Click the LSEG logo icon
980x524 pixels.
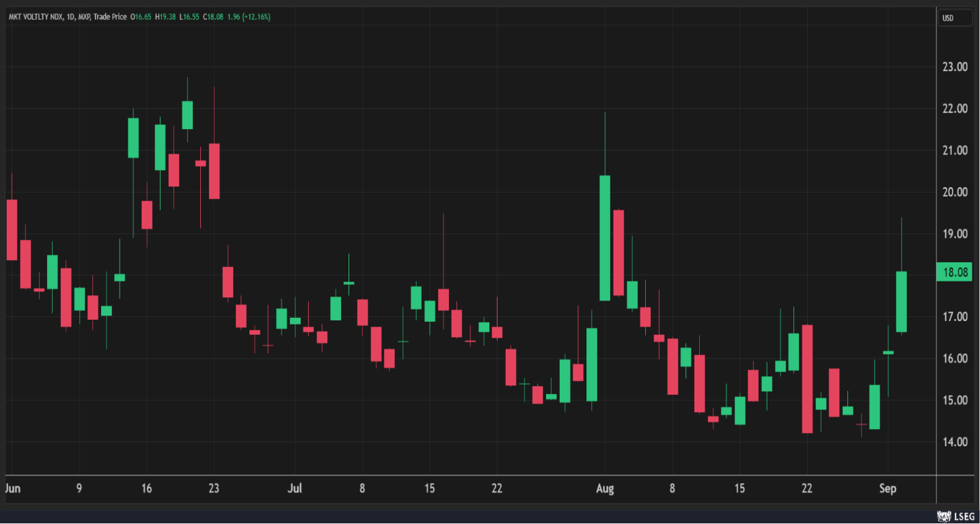click(x=944, y=516)
